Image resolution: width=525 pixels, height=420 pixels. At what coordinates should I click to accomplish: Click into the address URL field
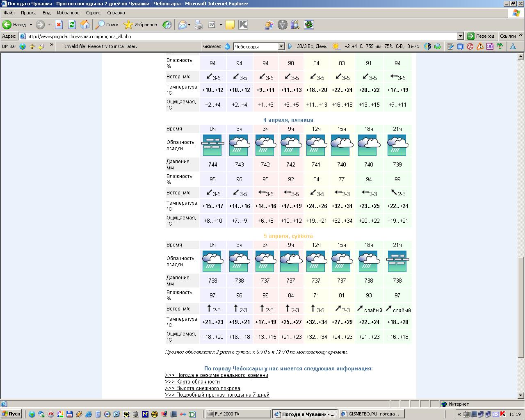point(241,36)
